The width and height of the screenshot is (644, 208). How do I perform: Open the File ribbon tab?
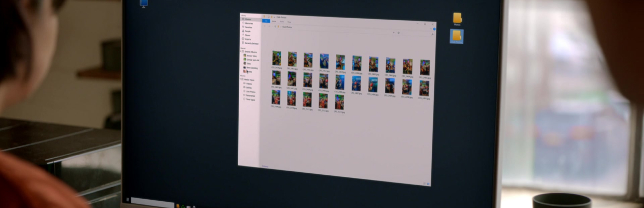tap(266, 21)
